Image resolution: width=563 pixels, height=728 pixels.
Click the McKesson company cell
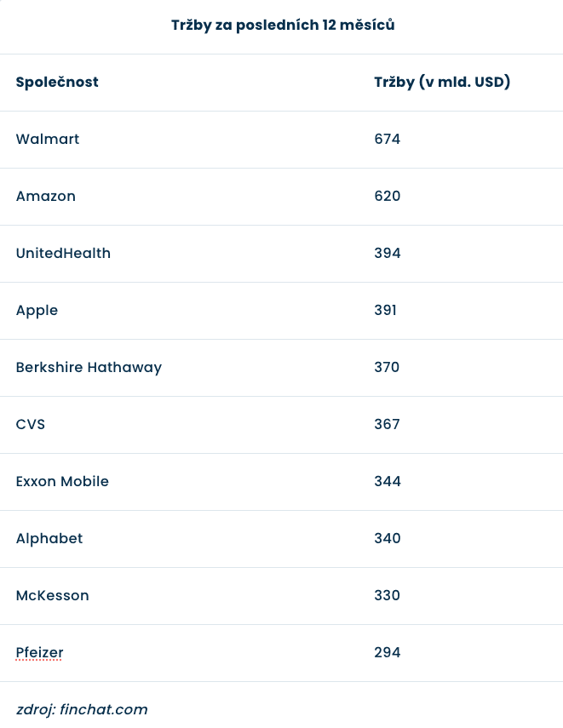click(52, 596)
